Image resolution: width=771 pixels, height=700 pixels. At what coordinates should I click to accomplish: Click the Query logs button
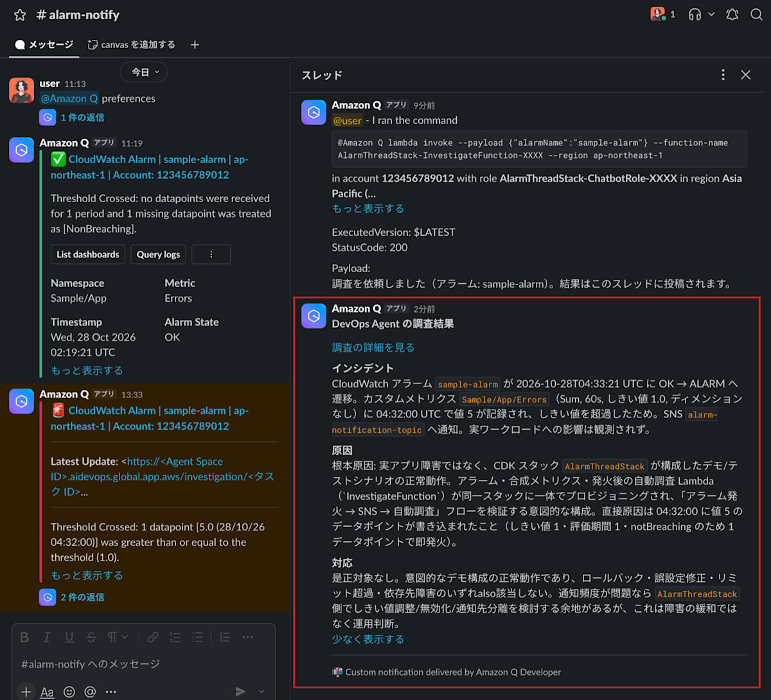tap(158, 254)
